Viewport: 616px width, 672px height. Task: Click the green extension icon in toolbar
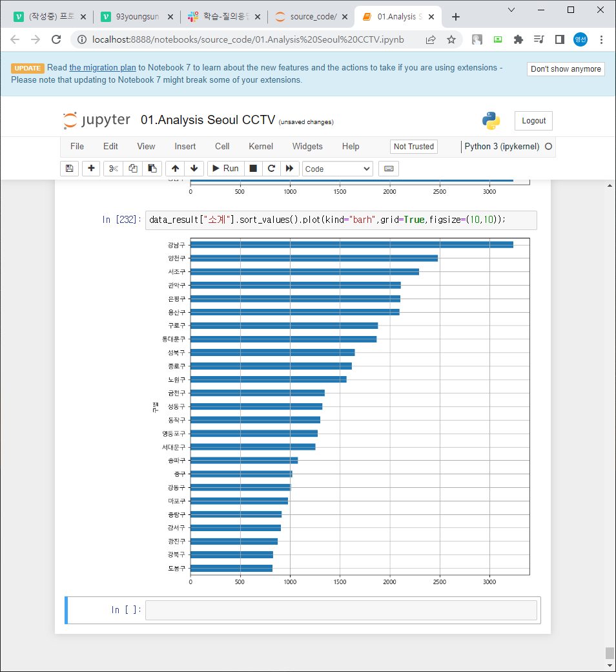coord(498,40)
